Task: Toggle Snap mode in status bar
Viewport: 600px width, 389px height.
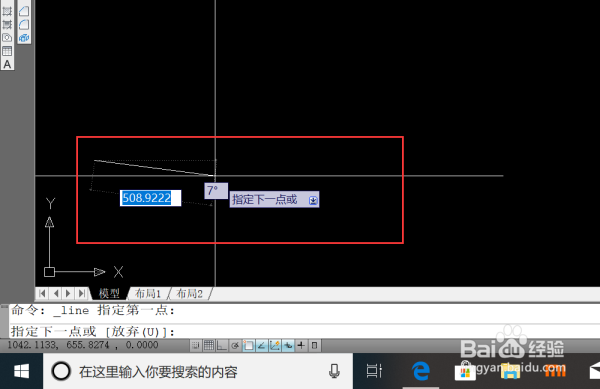Action: coord(196,346)
